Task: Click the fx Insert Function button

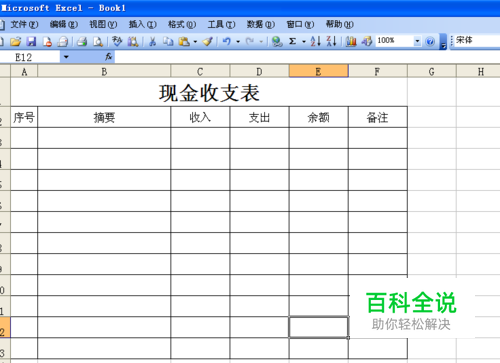Action: pos(109,57)
